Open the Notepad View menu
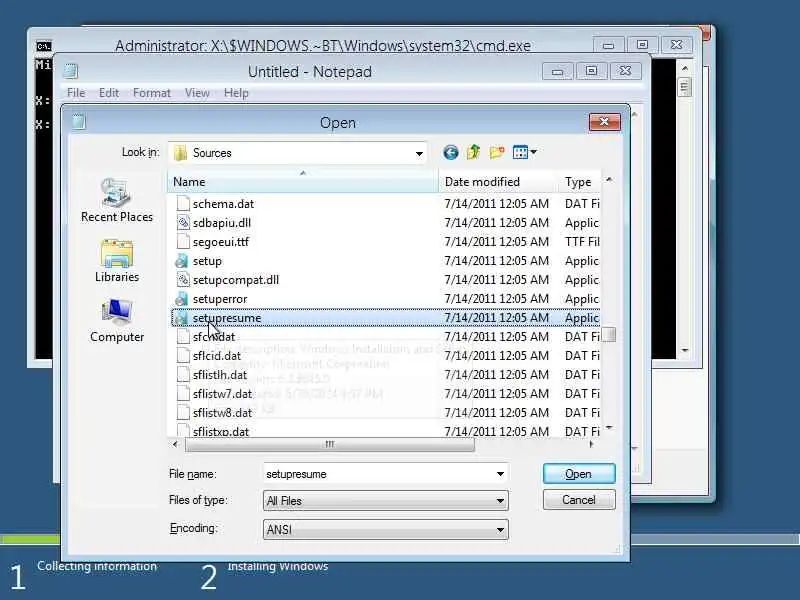This screenshot has height=600, width=800. coord(197,93)
